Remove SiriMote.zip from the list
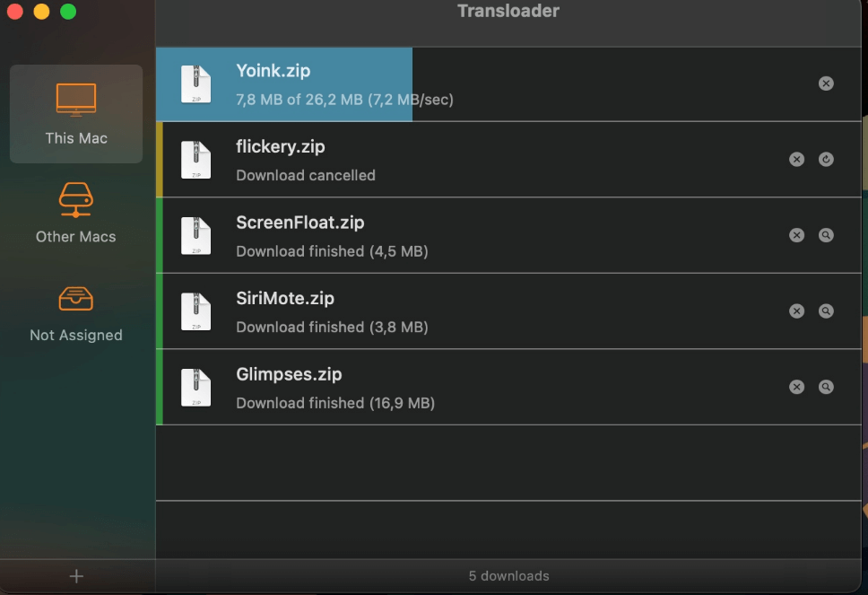 click(x=796, y=311)
